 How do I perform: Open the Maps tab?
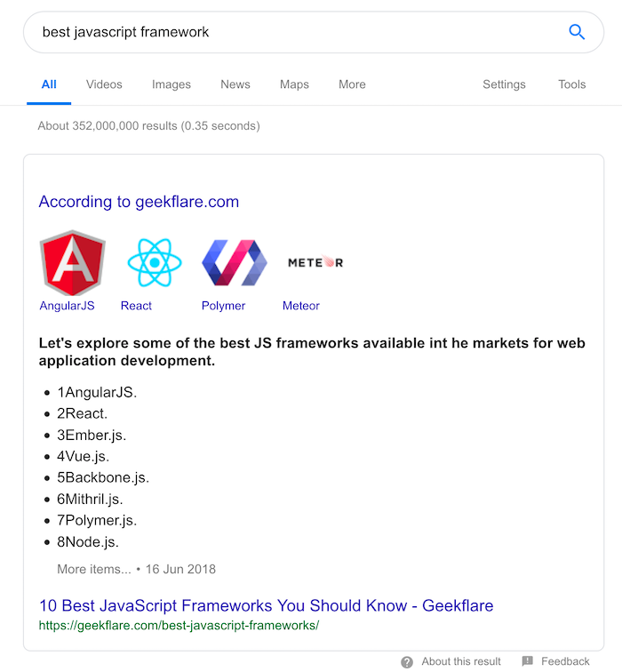coord(294,84)
